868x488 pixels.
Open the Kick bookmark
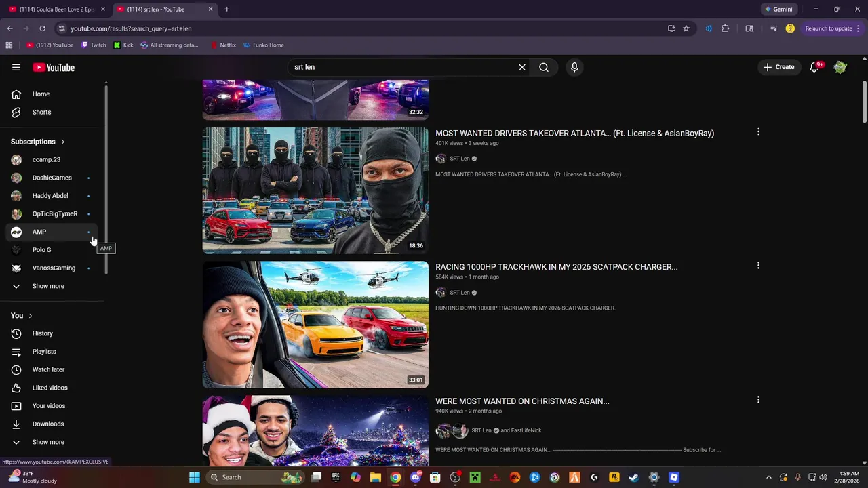(x=123, y=45)
